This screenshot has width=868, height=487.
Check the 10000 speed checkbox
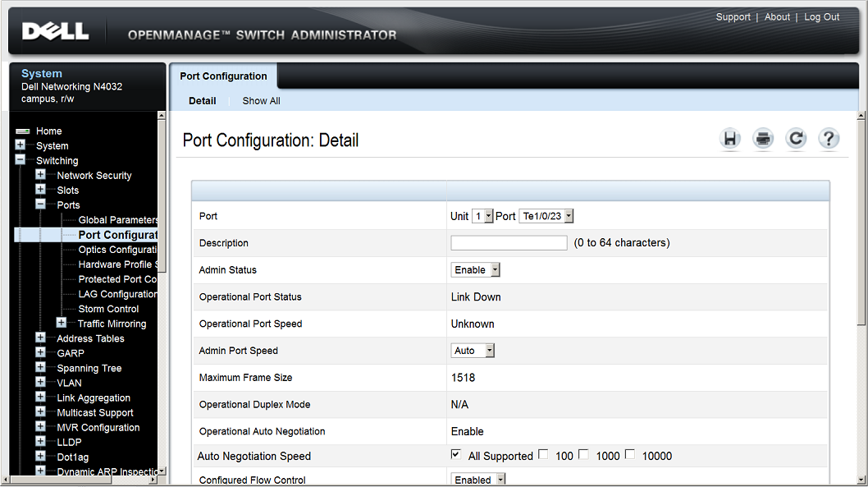[629, 453]
